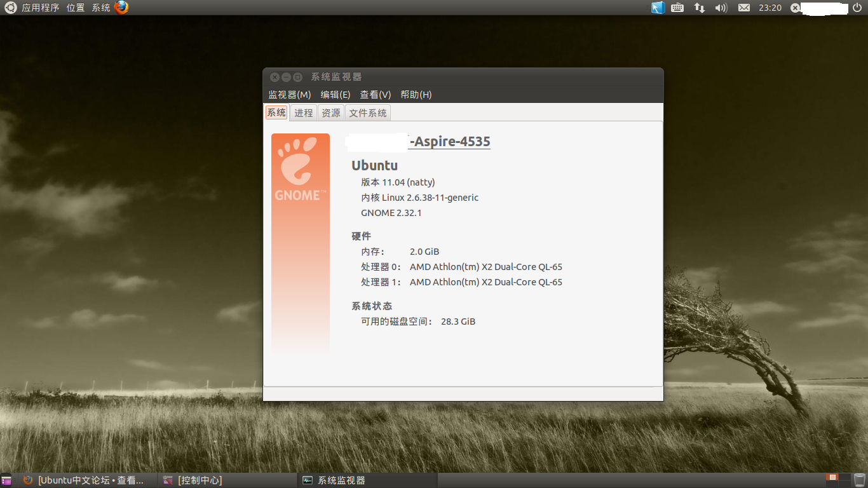Open the 监视器(M) menu
Screen dimensions: 868x488
pyautogui.click(x=290, y=95)
